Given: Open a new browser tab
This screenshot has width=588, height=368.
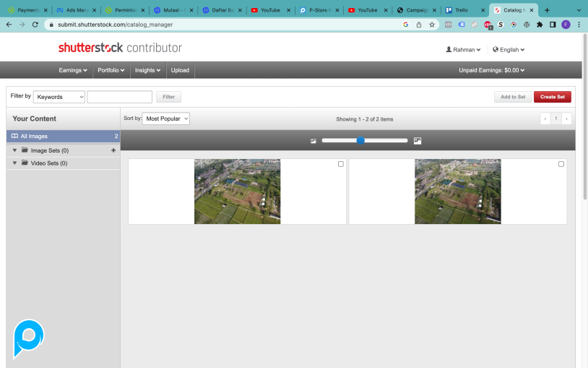Looking at the screenshot, I should pyautogui.click(x=547, y=10).
